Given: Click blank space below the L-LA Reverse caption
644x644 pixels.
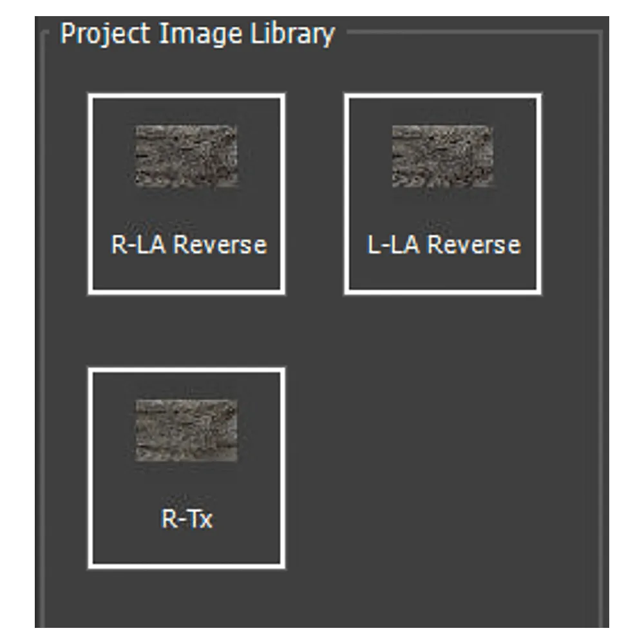Looking at the screenshot, I should (x=442, y=274).
